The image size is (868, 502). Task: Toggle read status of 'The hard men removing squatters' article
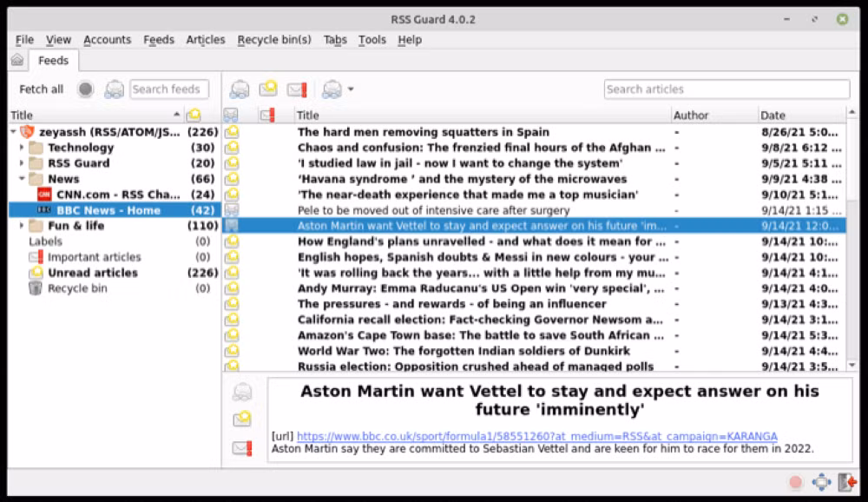tap(232, 132)
